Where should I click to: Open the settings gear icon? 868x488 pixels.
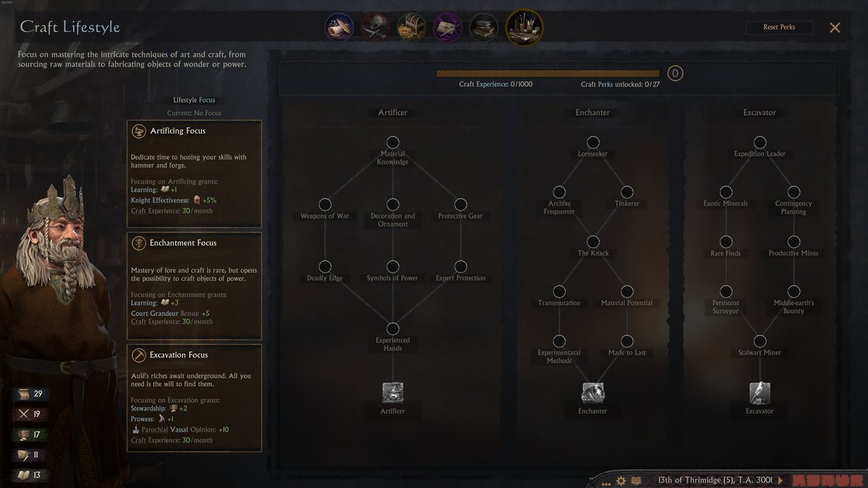tap(621, 480)
